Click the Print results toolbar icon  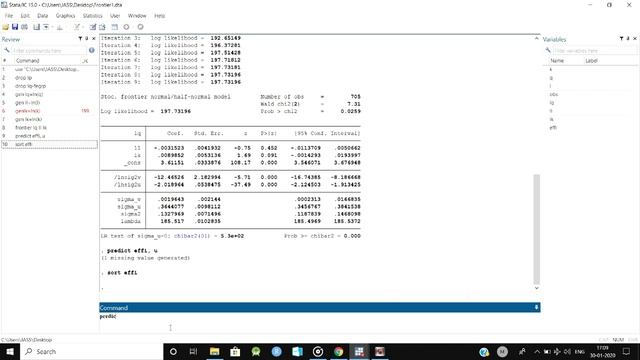coord(24,27)
